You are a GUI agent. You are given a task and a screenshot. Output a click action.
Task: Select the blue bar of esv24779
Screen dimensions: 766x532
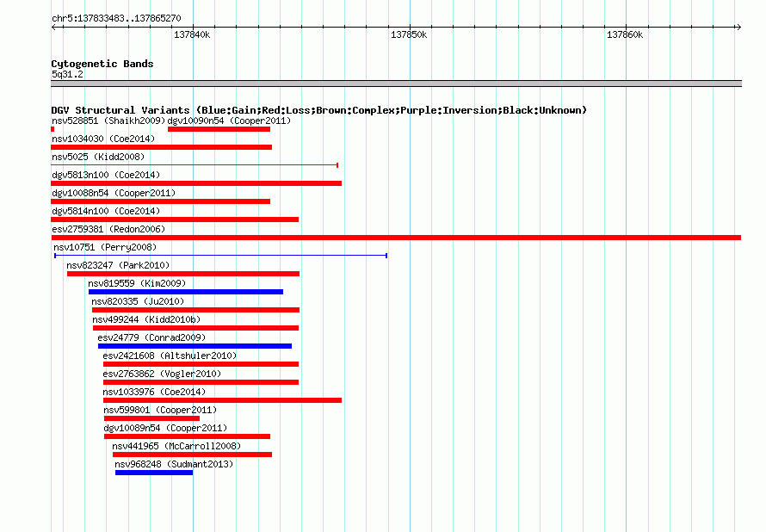point(195,346)
